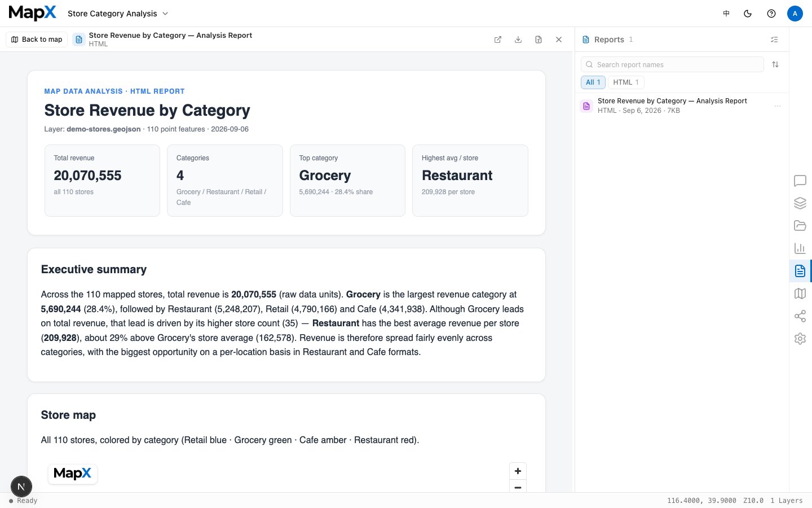Click the Total revenue card
This screenshot has width=812, height=508.
pos(102,181)
